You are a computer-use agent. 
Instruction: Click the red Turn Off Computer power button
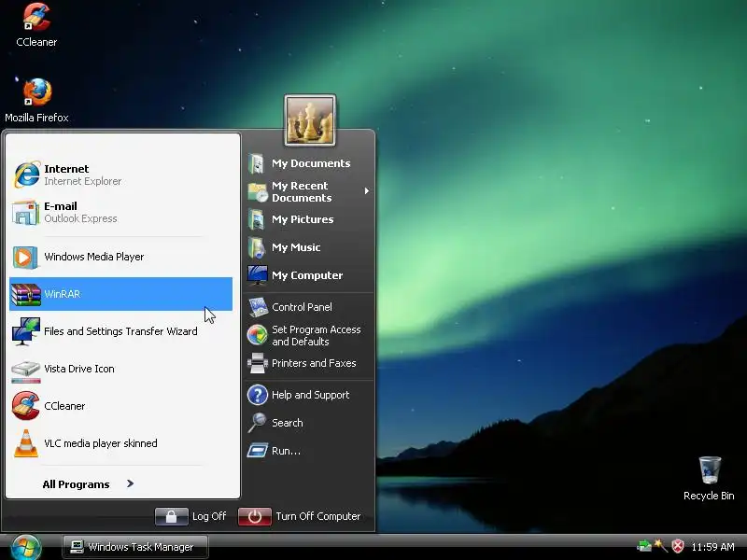255,517
